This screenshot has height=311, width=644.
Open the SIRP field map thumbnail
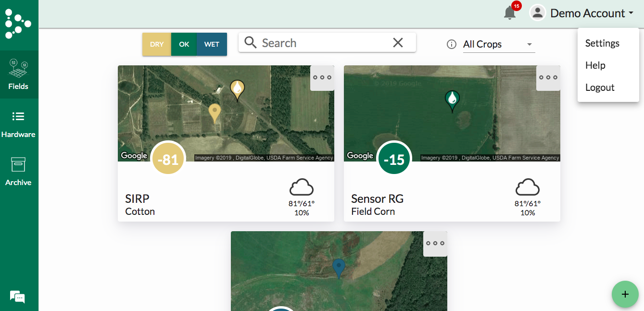pyautogui.click(x=226, y=113)
